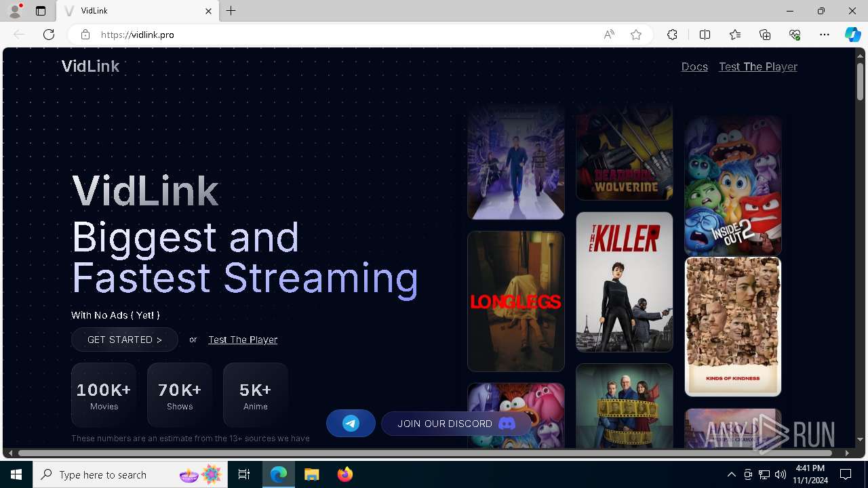Add this page to favorites star
868x488 pixels.
(636, 35)
